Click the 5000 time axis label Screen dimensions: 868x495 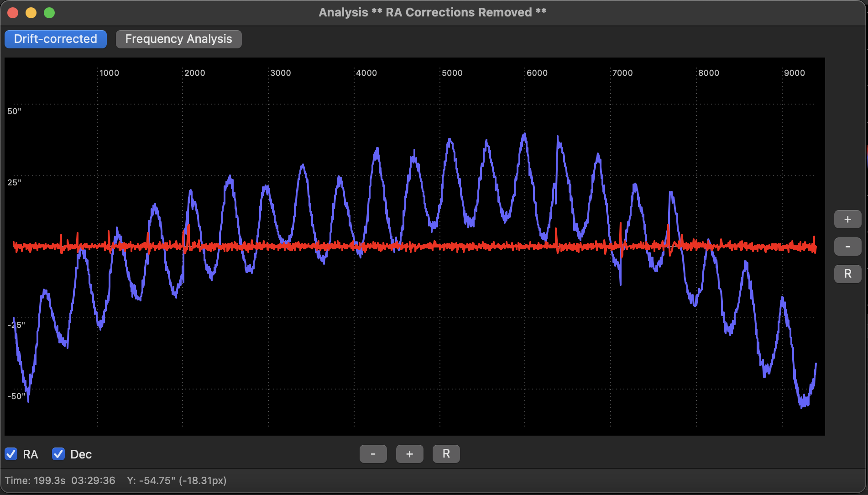click(452, 73)
